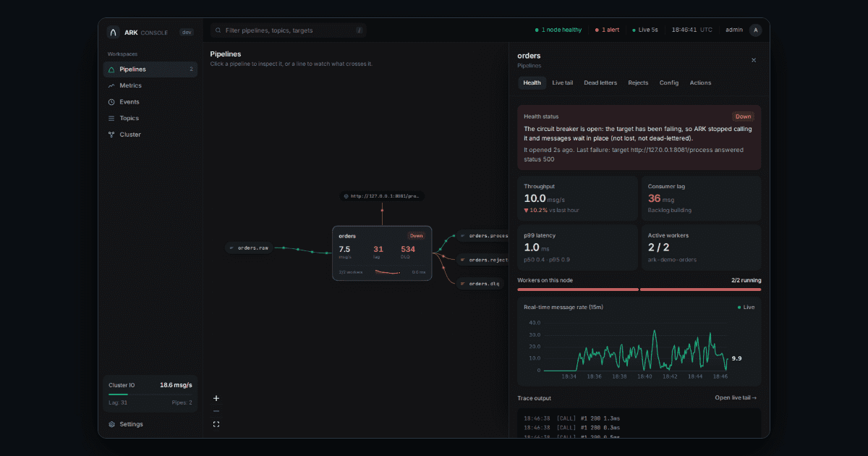Click 'Open live tail' link

(736, 398)
